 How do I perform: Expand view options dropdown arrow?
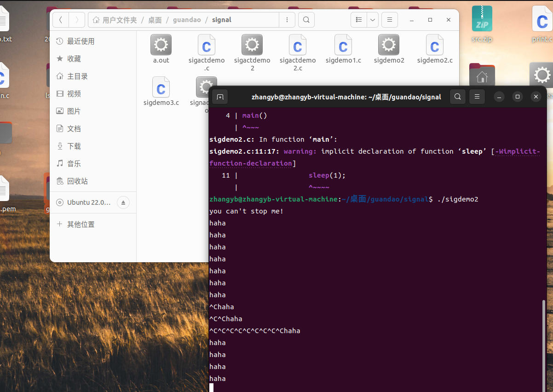tap(372, 20)
